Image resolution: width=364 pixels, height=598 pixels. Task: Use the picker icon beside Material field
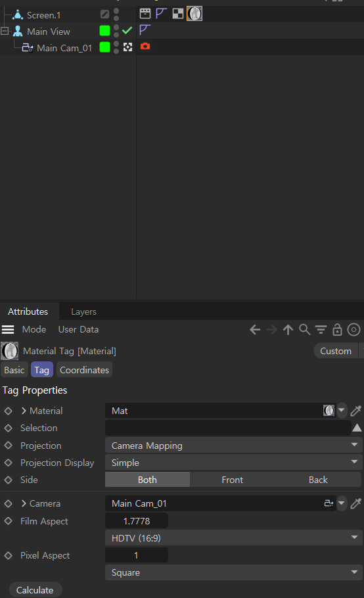[x=355, y=411]
